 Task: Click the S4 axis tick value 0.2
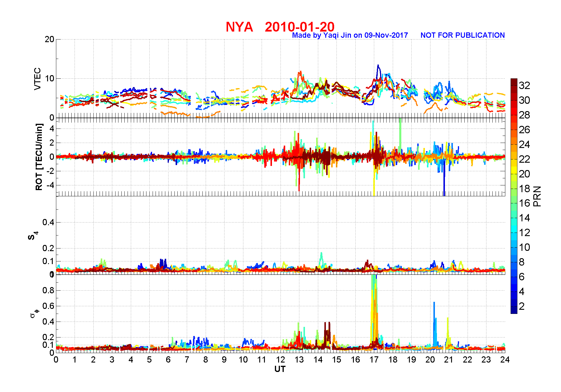click(x=48, y=248)
